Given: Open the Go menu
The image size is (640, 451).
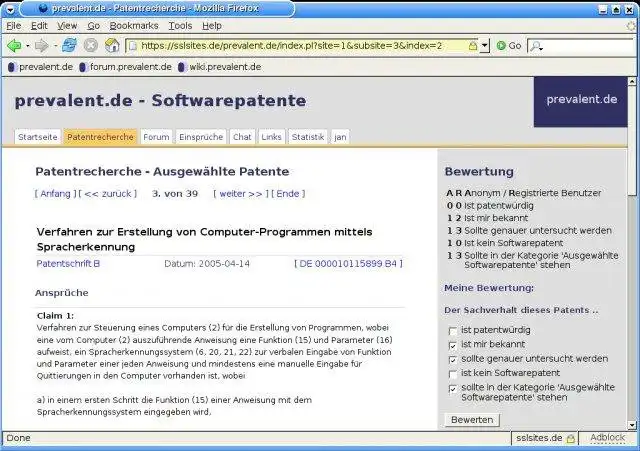Looking at the screenshot, I should coord(93,26).
